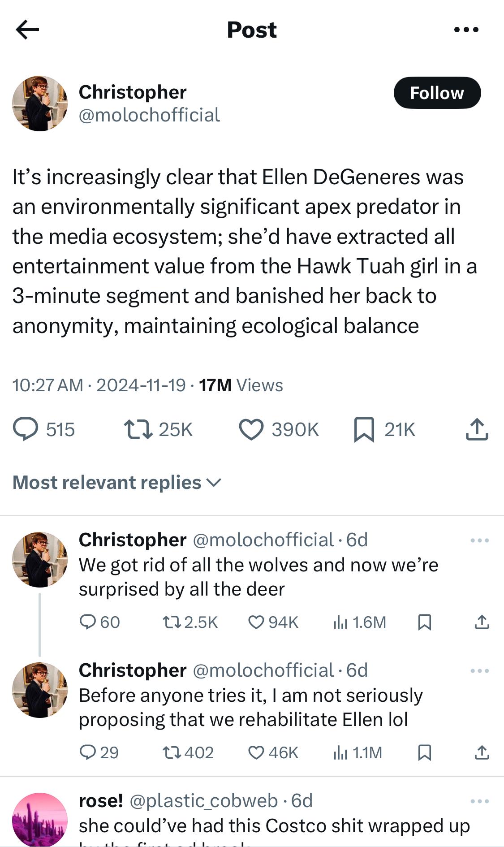
Task: Reply to the rehabilitate Ellen comment
Action: point(87,752)
